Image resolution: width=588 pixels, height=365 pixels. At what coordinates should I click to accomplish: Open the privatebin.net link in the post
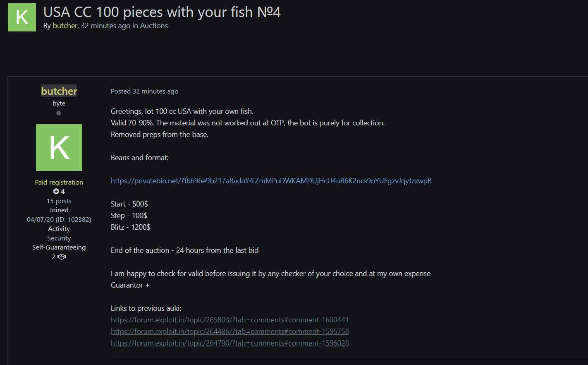(271, 181)
